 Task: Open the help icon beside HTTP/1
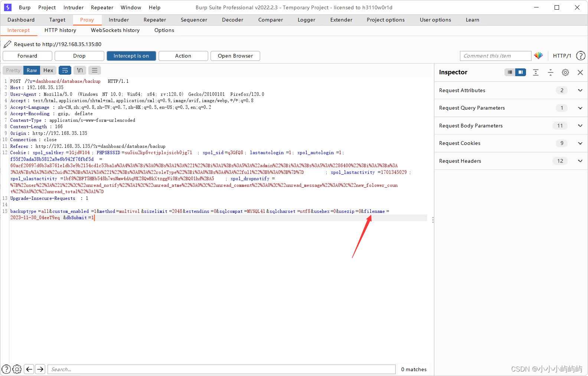581,56
